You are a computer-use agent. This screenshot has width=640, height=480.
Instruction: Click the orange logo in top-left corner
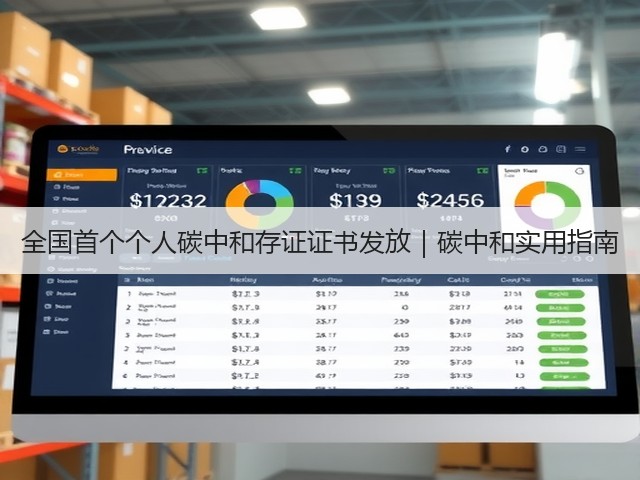tap(62, 149)
